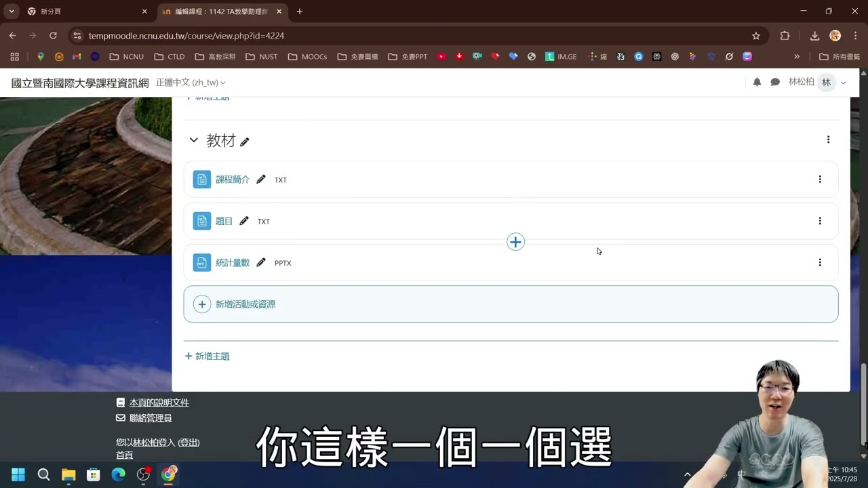Open Gmail bookmark icon

click(x=77, y=57)
